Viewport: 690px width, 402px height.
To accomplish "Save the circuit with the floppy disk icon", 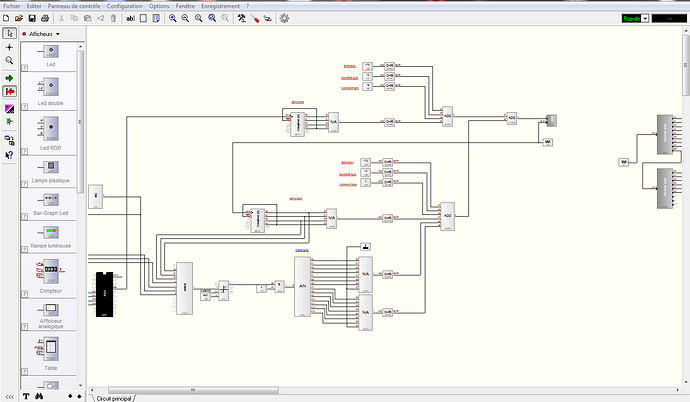I will 32,18.
